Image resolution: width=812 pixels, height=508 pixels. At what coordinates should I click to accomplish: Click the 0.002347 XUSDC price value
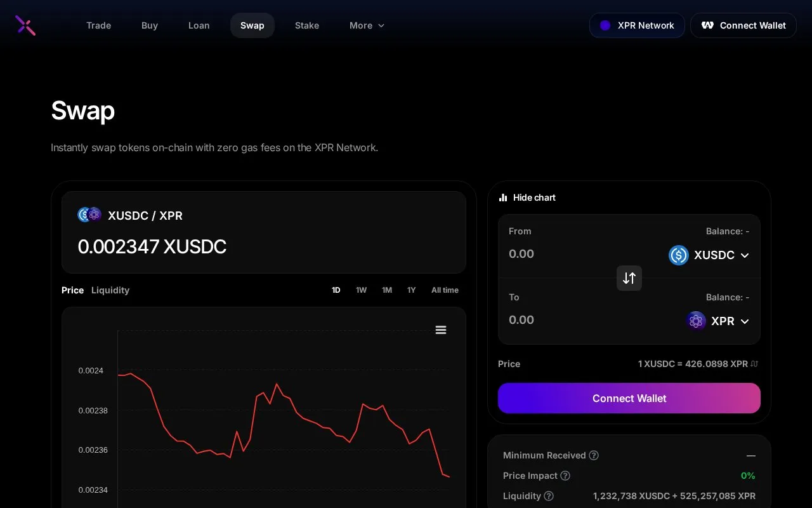(152, 246)
